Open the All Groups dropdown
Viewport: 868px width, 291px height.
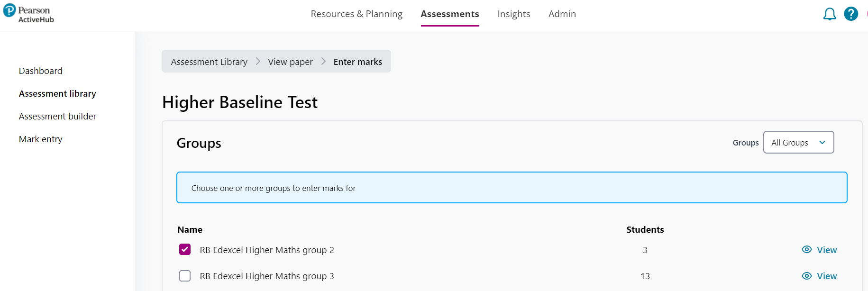pyautogui.click(x=798, y=143)
